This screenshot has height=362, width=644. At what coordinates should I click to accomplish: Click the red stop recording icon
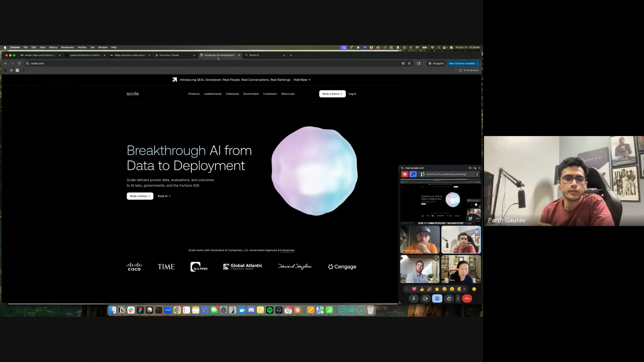coord(405,174)
